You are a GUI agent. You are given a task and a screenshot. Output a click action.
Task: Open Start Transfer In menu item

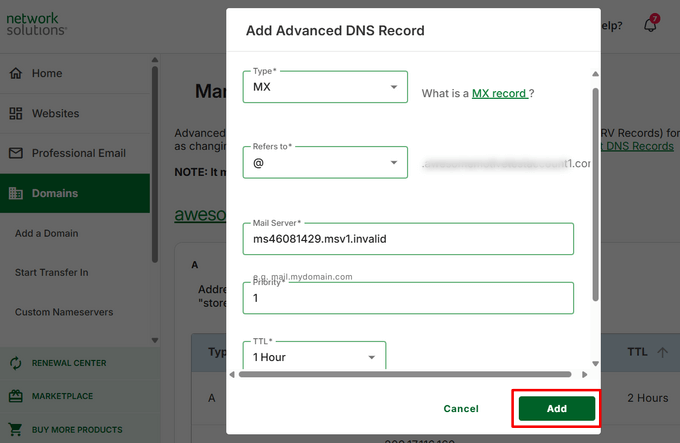pos(51,272)
